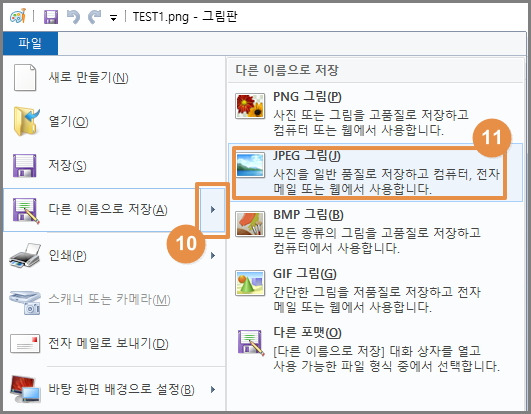
Task: Choose JPEG 그림(J) save option
Action: coord(376,173)
